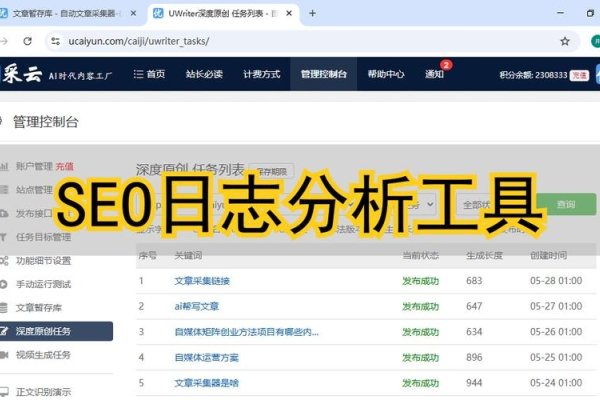Open site information icon in address bar
The width and height of the screenshot is (600, 400).
point(55,41)
